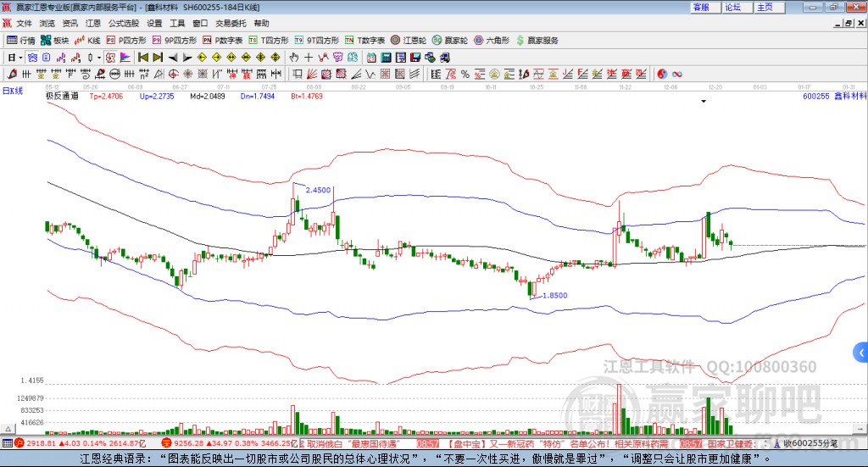
Task: Click the 主页 homepage button
Action: tap(770, 7)
